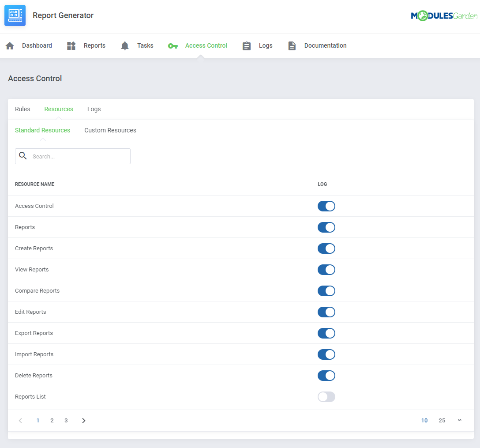Screen dimensions: 480x448
Task: Click the 'Compare Reports' resource name
Action: [x=37, y=290]
